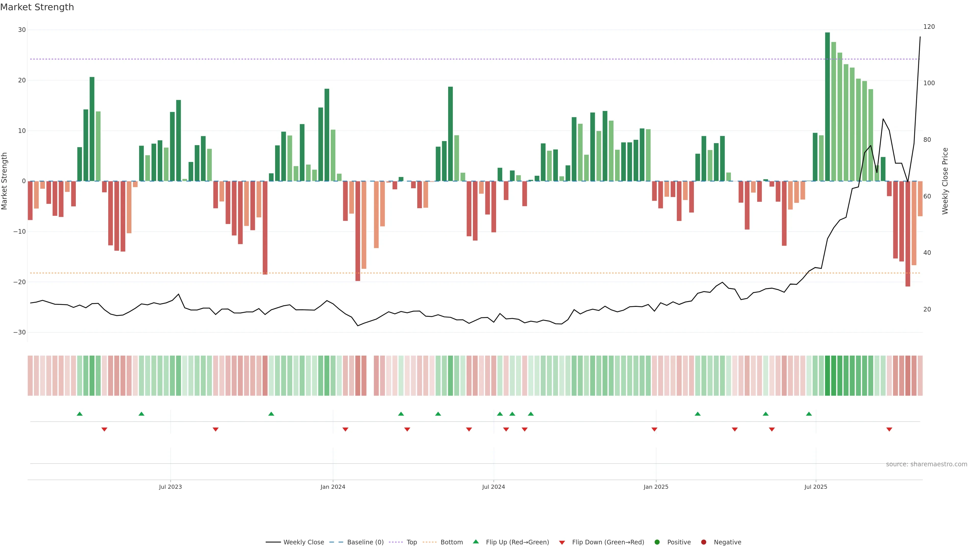Click the first green flip-up triangle marker
The height and width of the screenshot is (551, 980).
(80, 414)
